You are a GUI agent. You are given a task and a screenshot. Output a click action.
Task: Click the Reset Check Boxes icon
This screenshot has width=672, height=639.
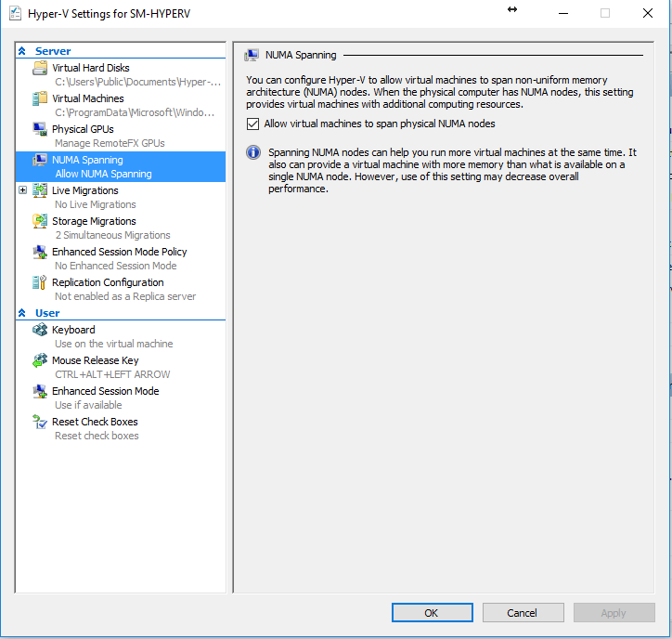pos(40,422)
